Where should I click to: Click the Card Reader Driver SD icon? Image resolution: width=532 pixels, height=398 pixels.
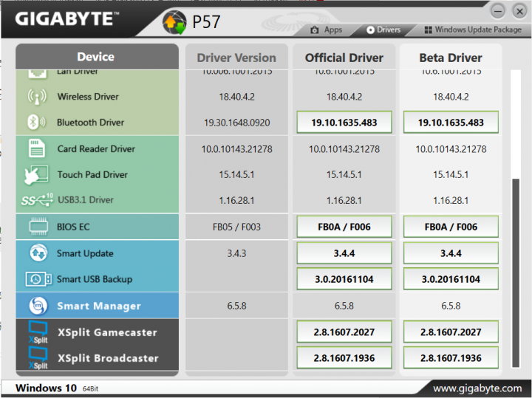tap(37, 148)
